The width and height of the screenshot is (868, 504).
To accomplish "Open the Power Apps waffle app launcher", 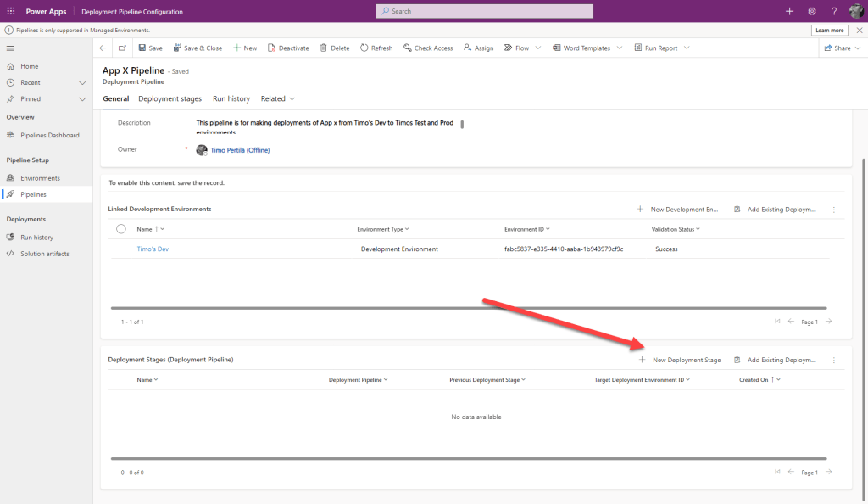I will tap(11, 11).
